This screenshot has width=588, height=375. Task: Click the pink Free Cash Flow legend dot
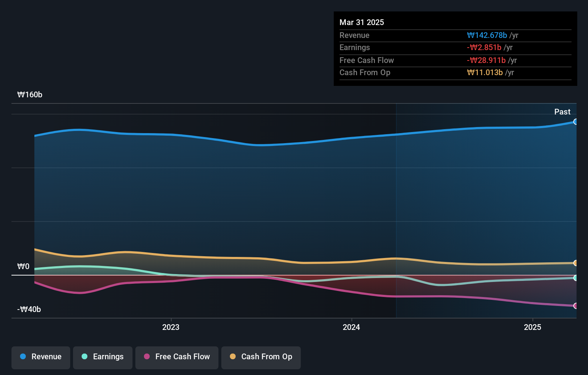147,356
